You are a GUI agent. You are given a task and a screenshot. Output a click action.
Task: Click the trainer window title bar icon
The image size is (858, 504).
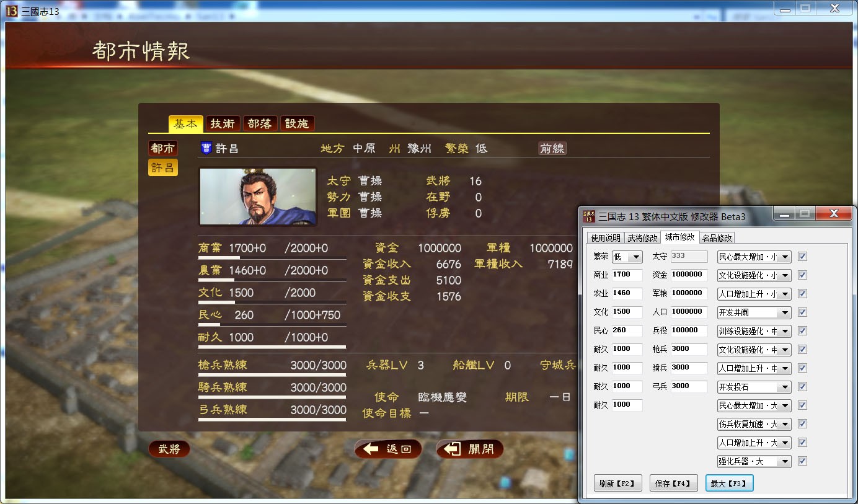coord(589,217)
